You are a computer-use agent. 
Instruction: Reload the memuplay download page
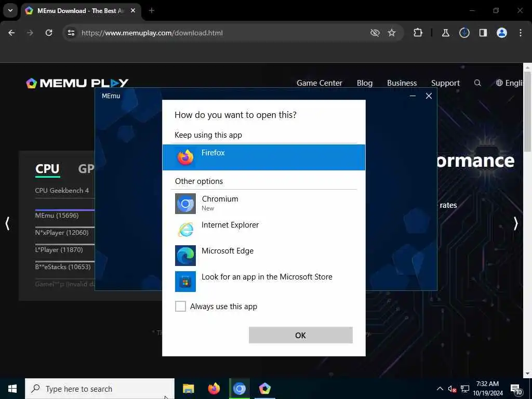point(49,33)
